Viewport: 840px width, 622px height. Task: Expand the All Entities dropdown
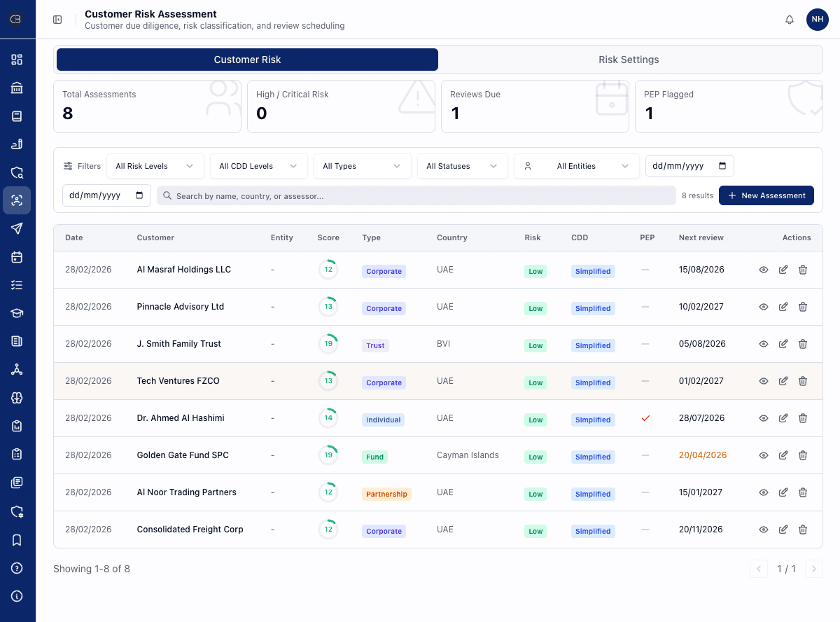click(x=576, y=166)
